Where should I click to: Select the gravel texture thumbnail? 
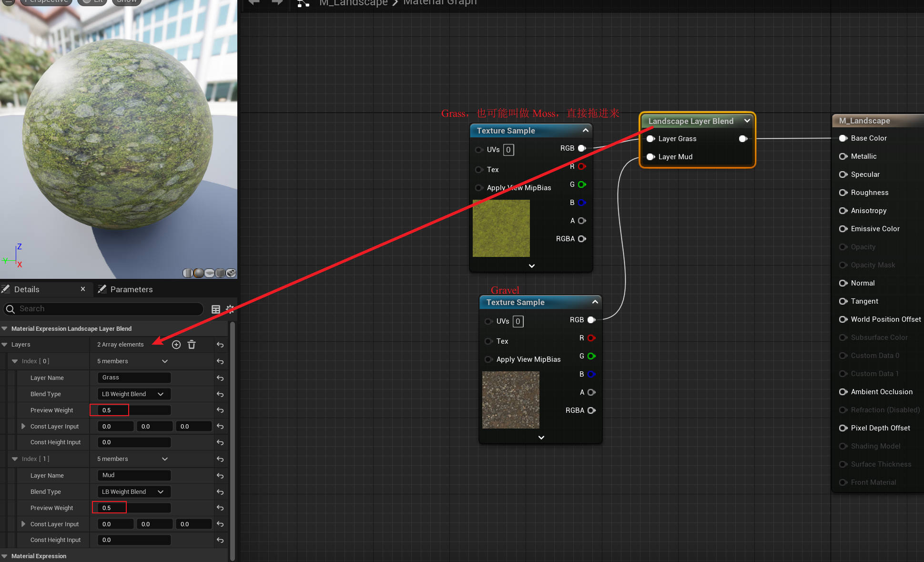511,400
